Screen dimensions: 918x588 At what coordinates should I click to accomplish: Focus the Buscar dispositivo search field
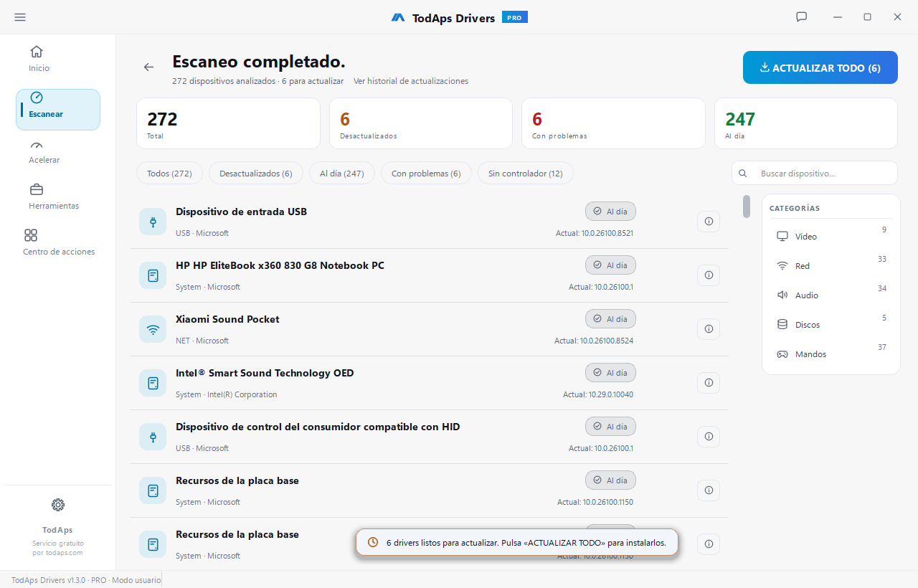[x=815, y=173]
